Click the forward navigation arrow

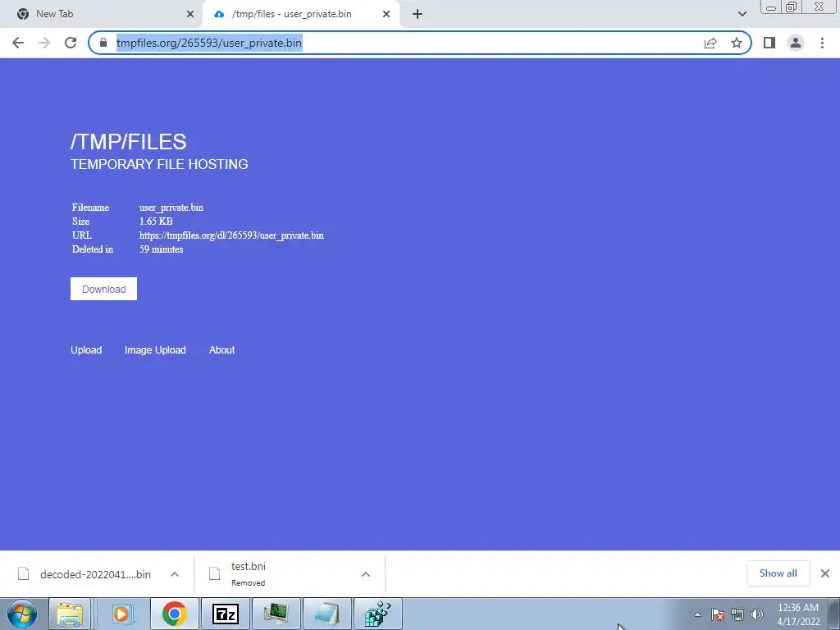tap(44, 43)
